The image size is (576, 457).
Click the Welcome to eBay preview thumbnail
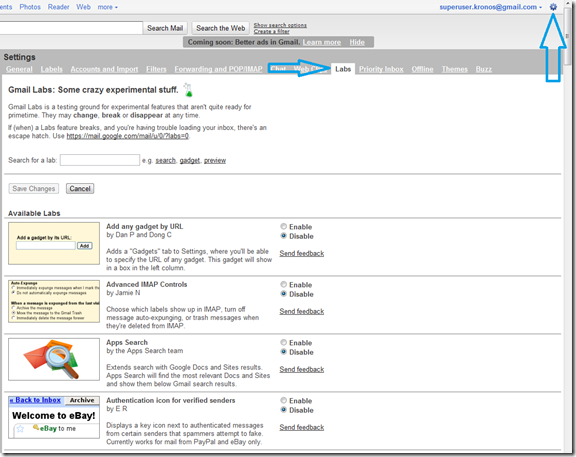[x=54, y=417]
